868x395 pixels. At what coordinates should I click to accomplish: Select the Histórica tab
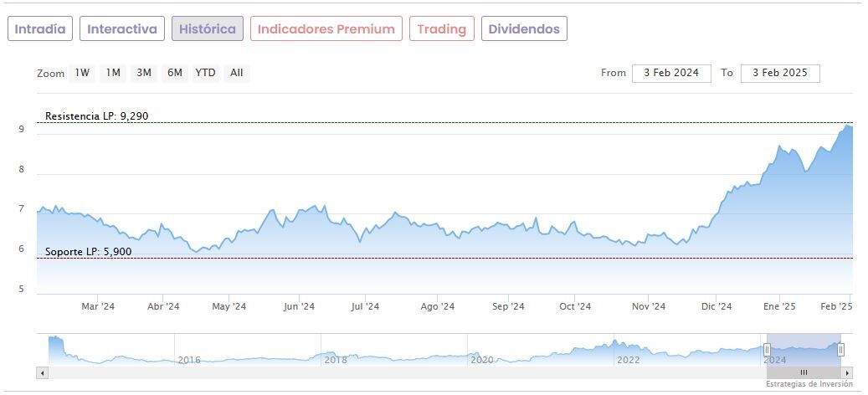pyautogui.click(x=208, y=29)
